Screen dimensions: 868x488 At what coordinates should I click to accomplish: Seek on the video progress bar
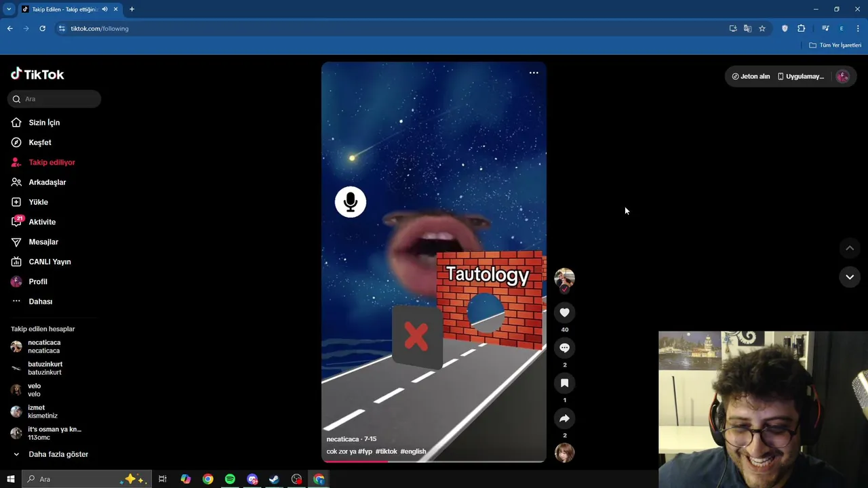click(x=434, y=461)
